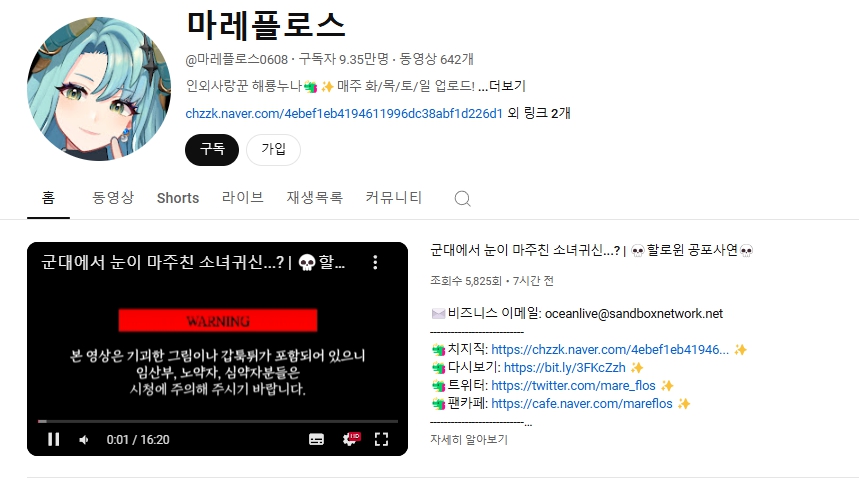Open the featured video title 군대에서 눈이 마주친 소녀귀신
Image resolution: width=859 pixels, height=483 pixels.
(x=592, y=250)
